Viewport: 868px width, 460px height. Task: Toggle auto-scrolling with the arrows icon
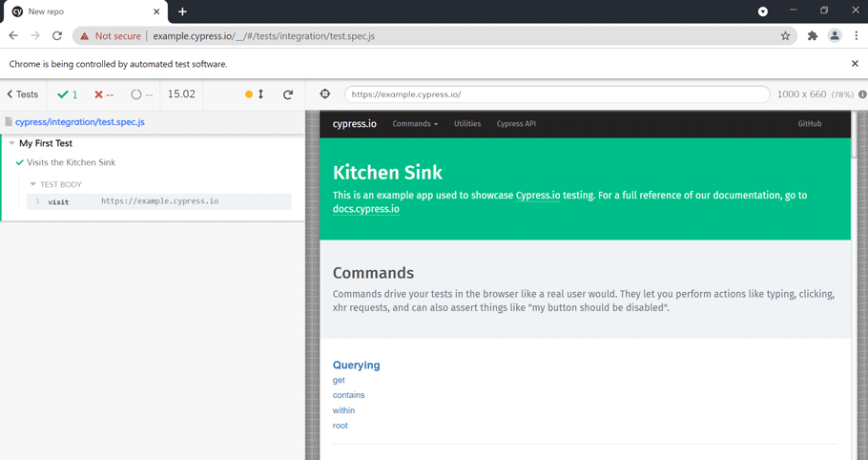tap(260, 94)
